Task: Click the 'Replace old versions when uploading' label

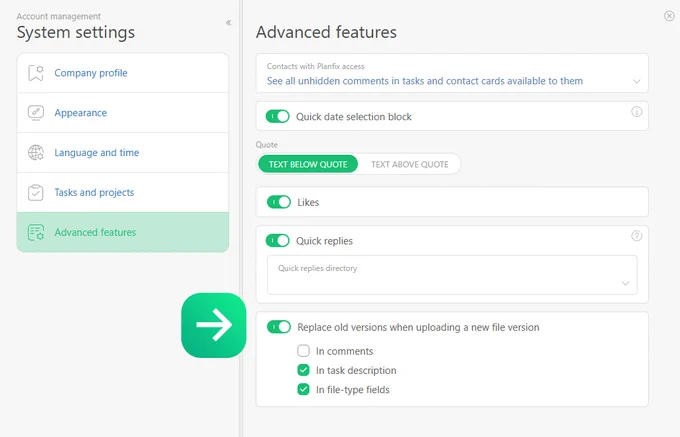Action: click(418, 327)
